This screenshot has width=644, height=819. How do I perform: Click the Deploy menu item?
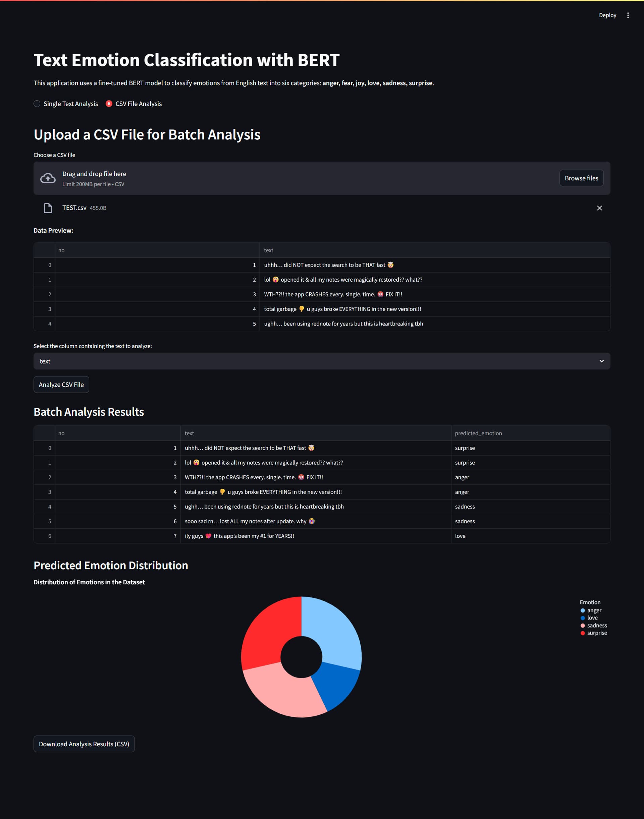[607, 15]
